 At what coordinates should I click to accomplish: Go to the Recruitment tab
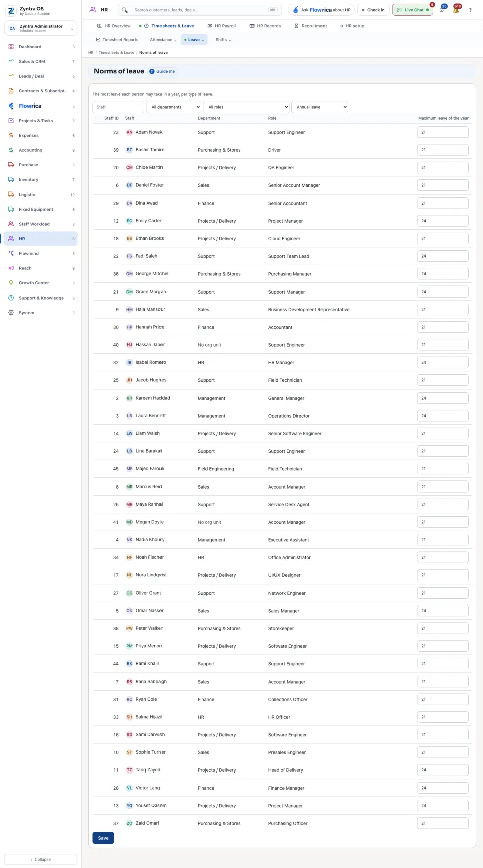[310, 26]
